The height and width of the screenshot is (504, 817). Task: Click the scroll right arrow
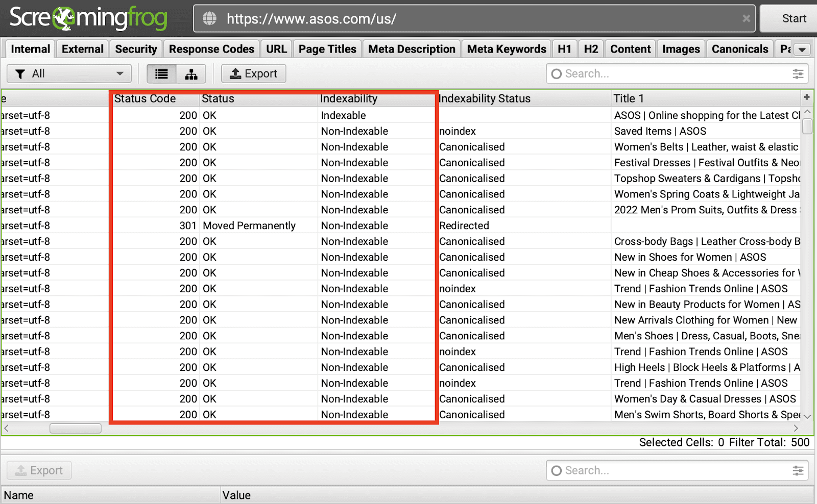796,429
